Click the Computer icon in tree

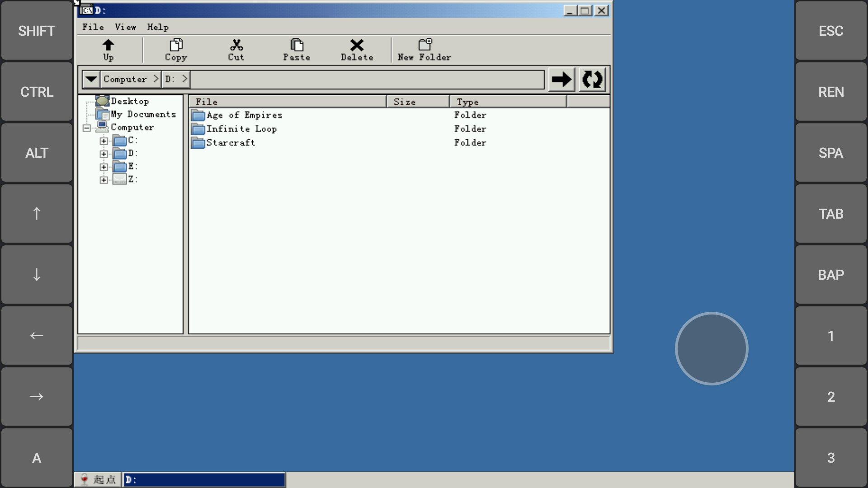(x=103, y=127)
